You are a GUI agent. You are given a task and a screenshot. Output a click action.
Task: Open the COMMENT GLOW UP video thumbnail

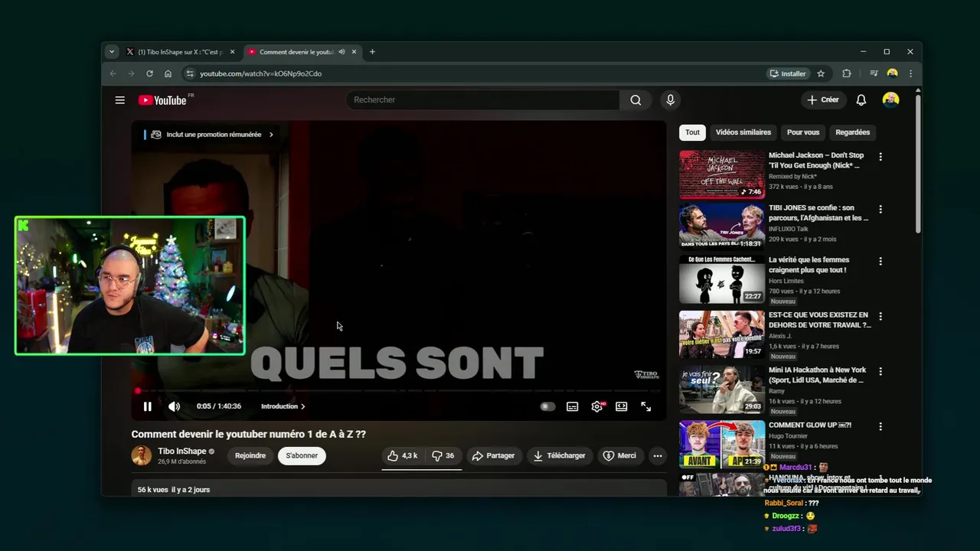click(x=722, y=444)
